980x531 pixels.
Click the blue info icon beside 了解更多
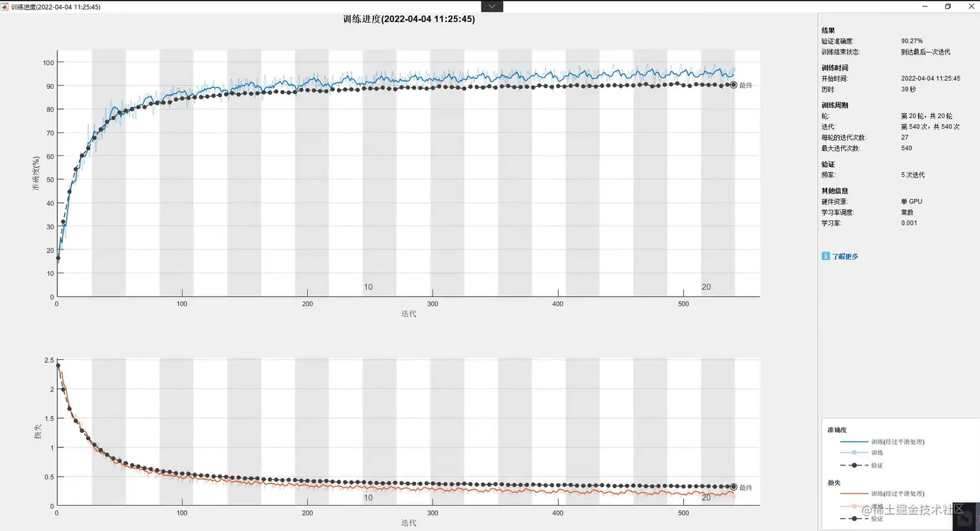[x=825, y=256]
